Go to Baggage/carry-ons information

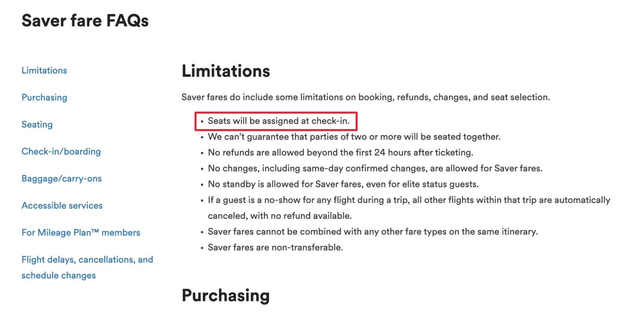point(61,178)
